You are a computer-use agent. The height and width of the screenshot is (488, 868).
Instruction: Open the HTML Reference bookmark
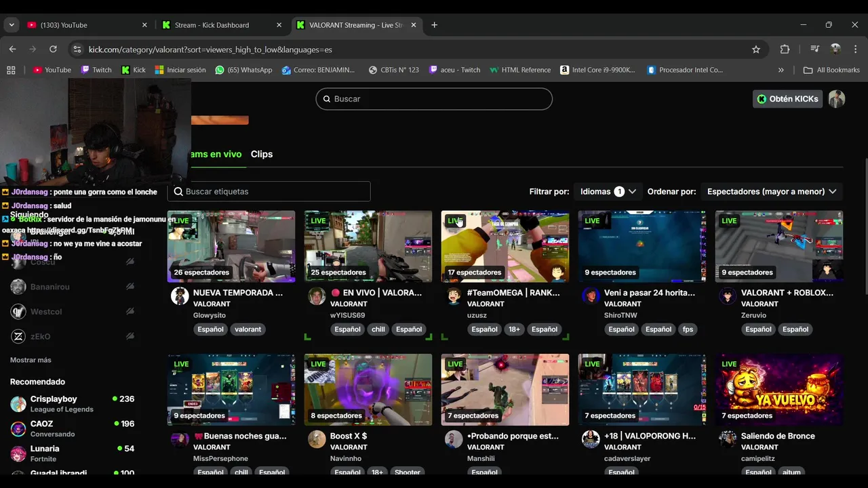520,70
